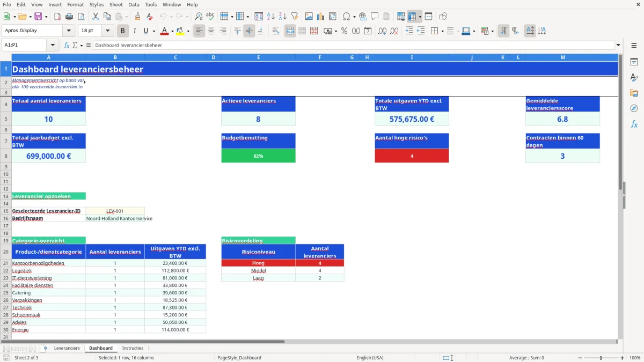Open Print Preview
The image size is (644, 362).
click(80, 17)
